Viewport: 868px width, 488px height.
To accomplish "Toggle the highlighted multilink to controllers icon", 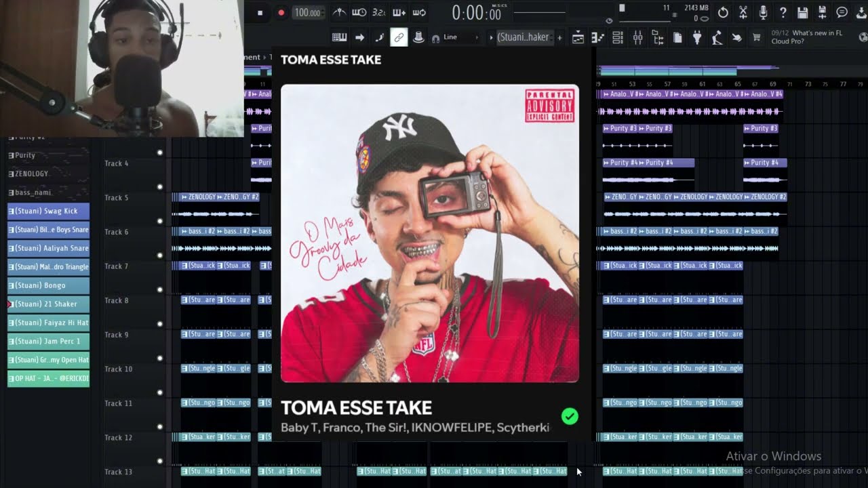I will [x=399, y=38].
